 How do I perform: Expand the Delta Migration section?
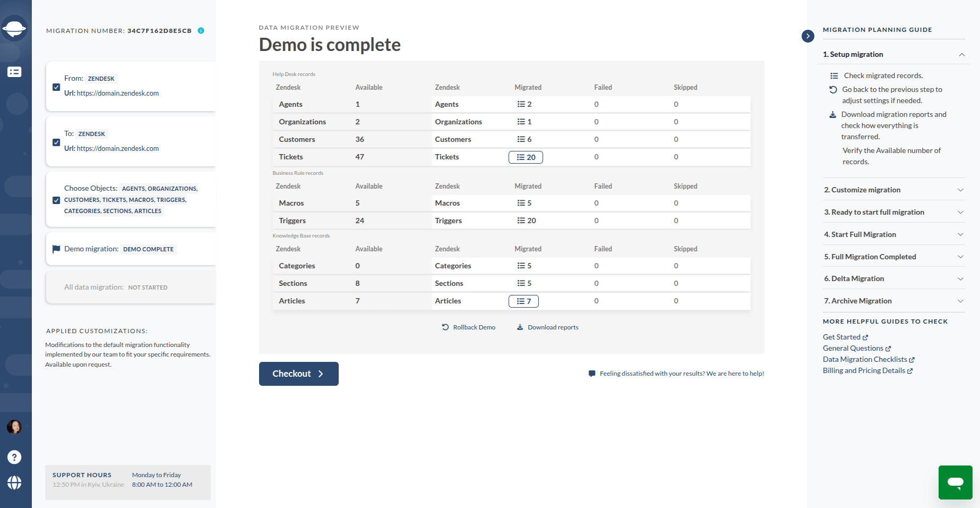tap(961, 278)
